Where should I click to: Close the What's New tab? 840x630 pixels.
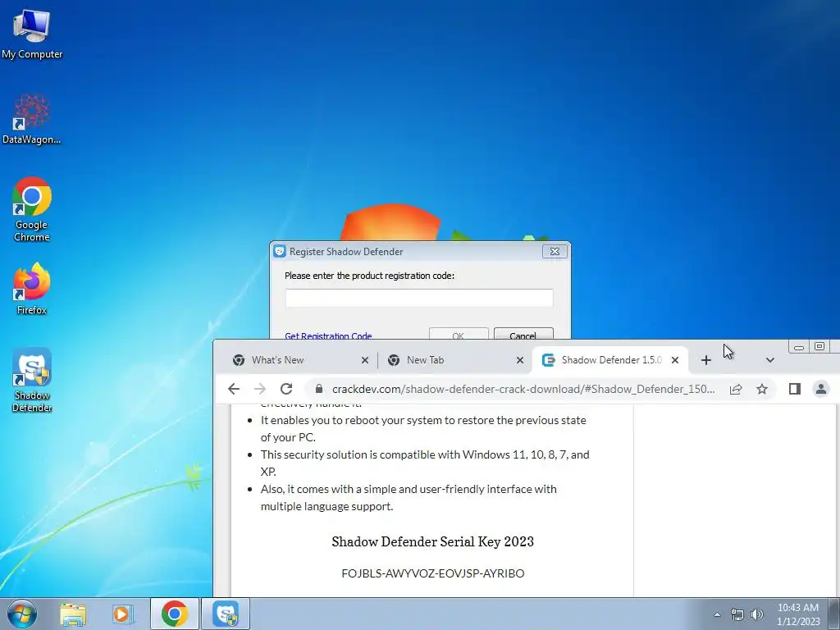coord(365,360)
